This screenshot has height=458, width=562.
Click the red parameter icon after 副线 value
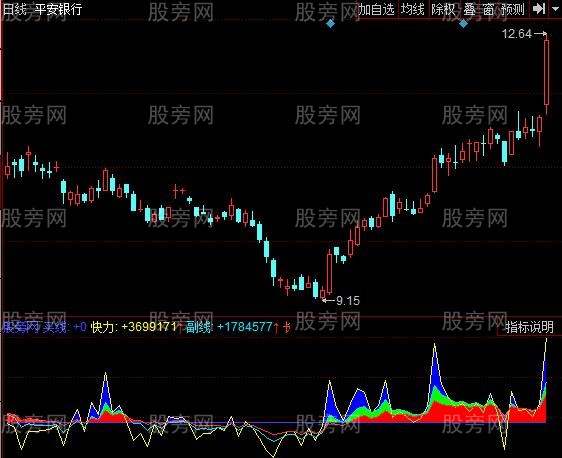286,327
